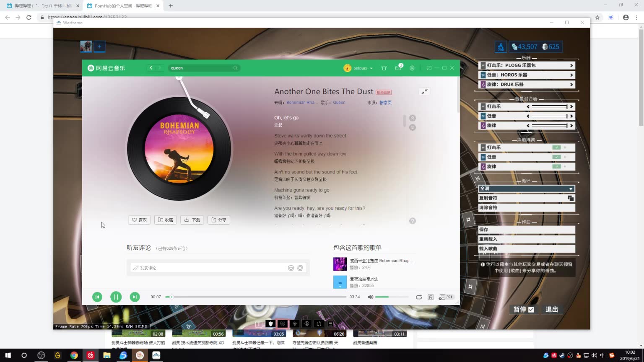The height and width of the screenshot is (362, 644).
Task: Switch to the PomHub 个人空间 tab
Action: [123, 6]
